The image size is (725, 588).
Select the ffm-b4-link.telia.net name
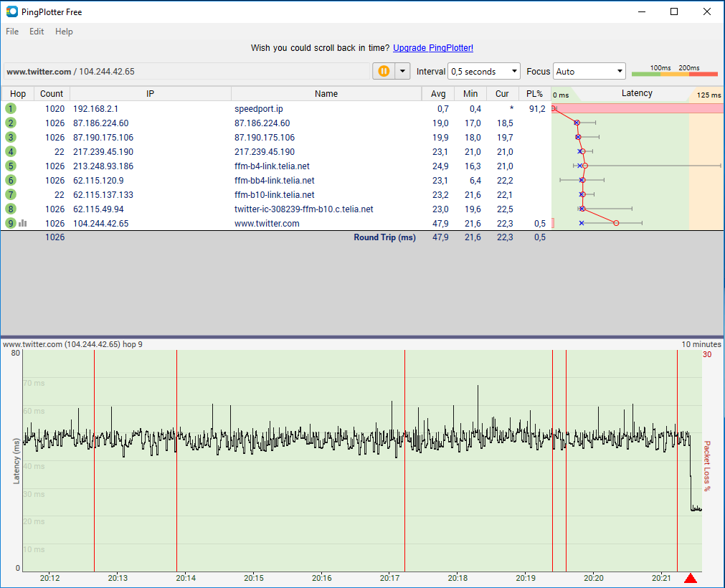point(272,166)
